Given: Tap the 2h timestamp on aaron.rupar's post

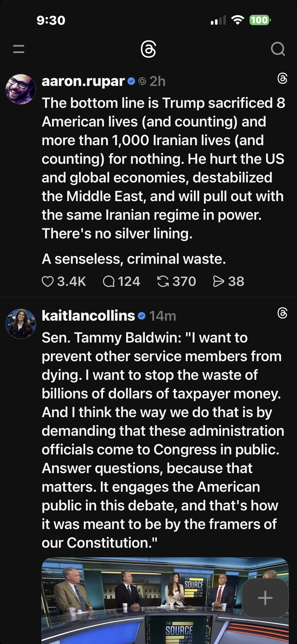Looking at the screenshot, I should click(158, 81).
